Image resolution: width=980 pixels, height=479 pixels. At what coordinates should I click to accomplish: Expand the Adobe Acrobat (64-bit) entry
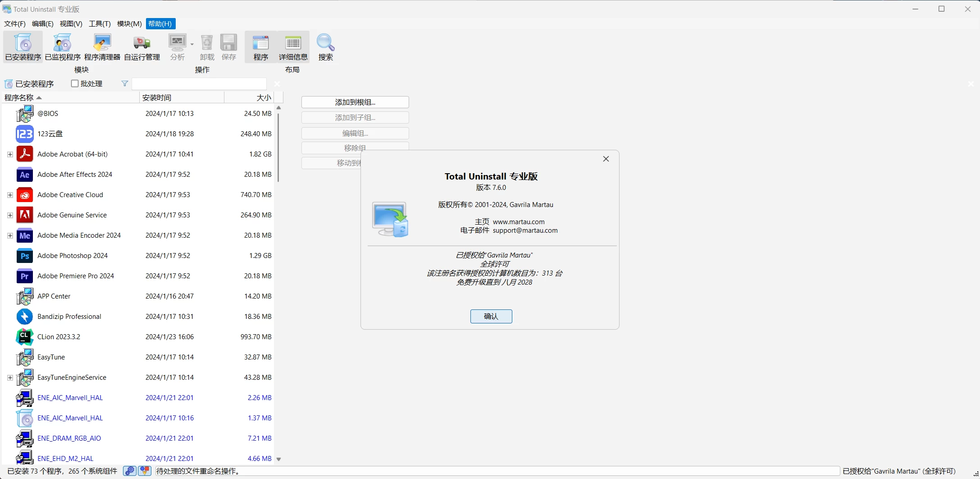click(x=10, y=154)
